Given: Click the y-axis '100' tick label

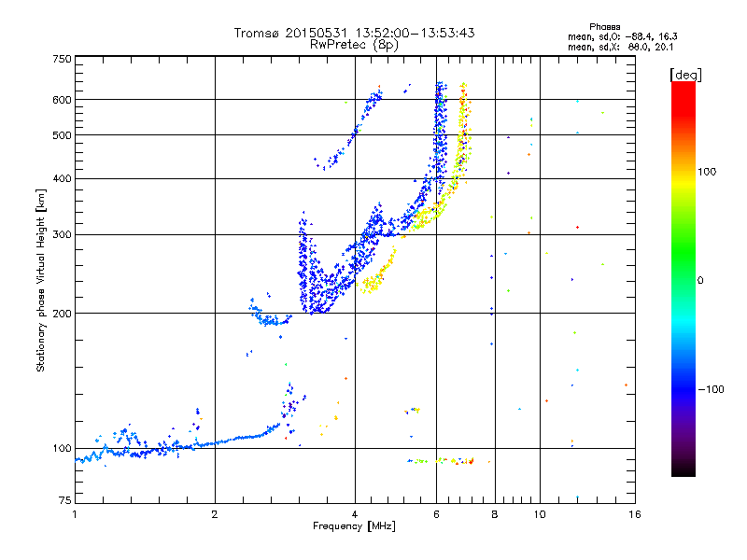Looking at the screenshot, I should [x=62, y=449].
